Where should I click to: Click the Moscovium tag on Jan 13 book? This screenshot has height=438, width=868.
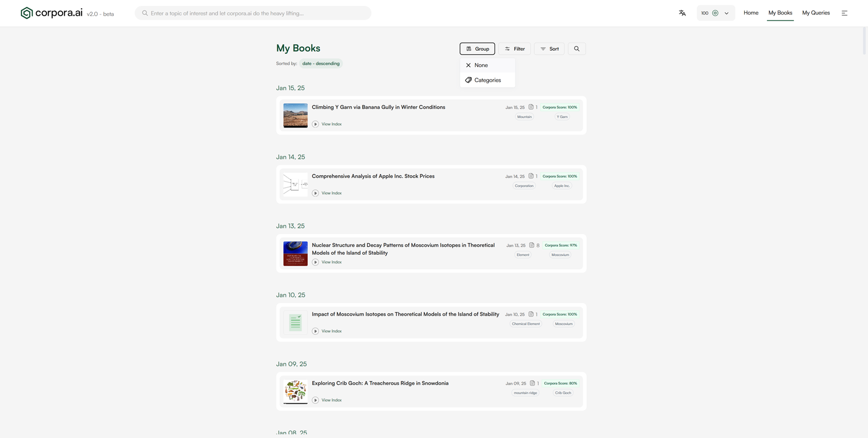[x=560, y=255]
